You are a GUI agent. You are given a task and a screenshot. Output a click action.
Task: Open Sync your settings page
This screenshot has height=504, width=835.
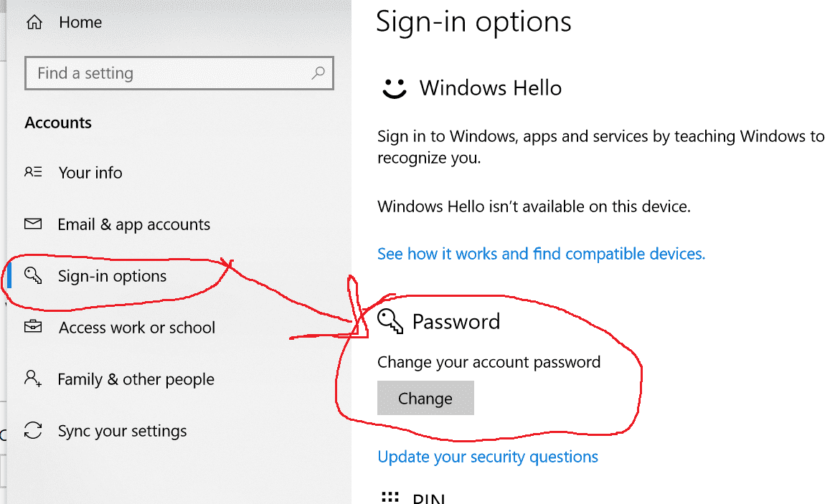pos(122,430)
